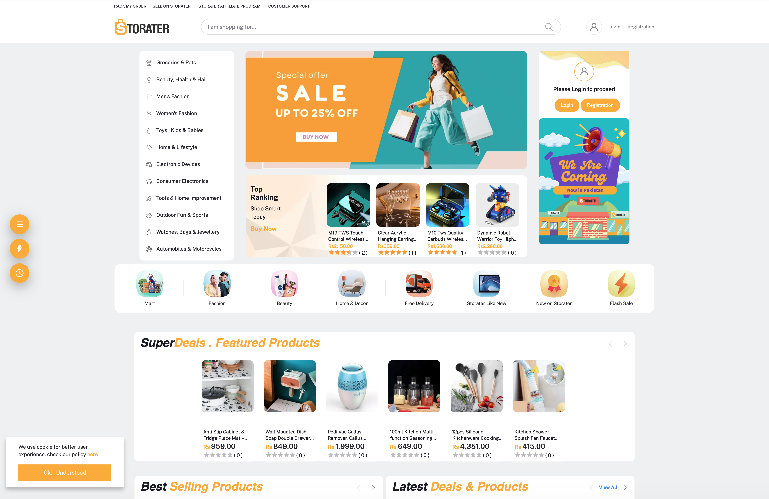Open the Fashion category icon
769x499 pixels.
click(x=217, y=284)
